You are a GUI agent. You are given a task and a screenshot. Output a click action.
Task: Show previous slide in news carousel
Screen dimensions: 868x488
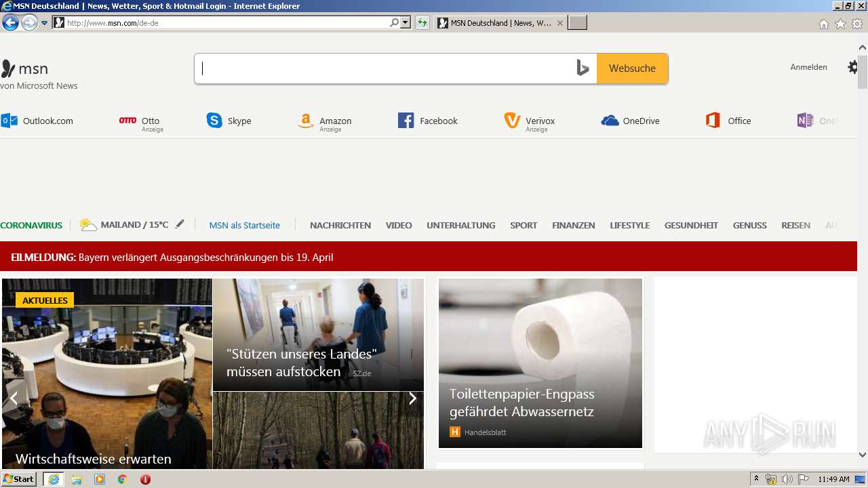click(x=13, y=399)
